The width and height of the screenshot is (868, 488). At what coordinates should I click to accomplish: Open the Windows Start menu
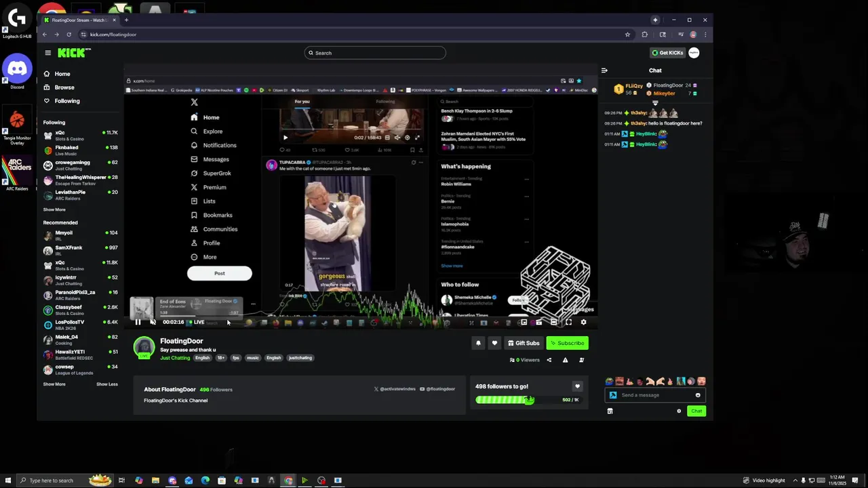[x=8, y=481]
